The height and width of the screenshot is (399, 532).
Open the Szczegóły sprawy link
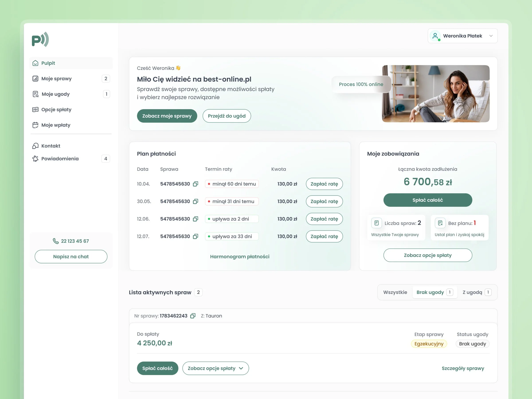pos(463,368)
